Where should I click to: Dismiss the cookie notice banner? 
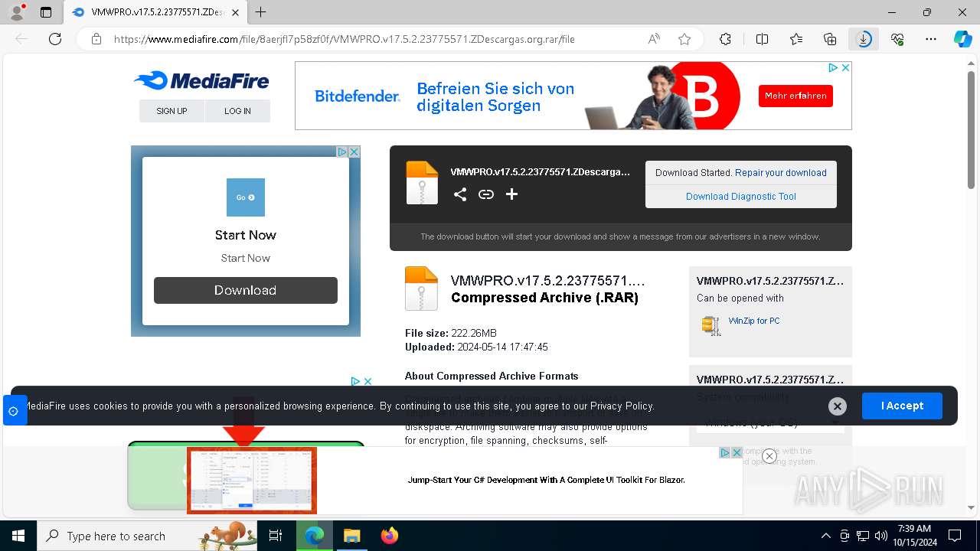pyautogui.click(x=838, y=406)
